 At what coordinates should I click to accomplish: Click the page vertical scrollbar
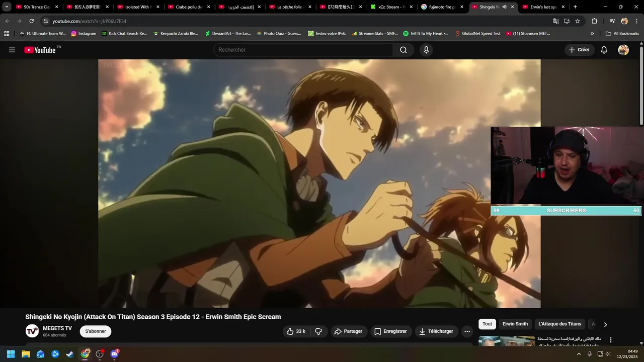click(641, 85)
